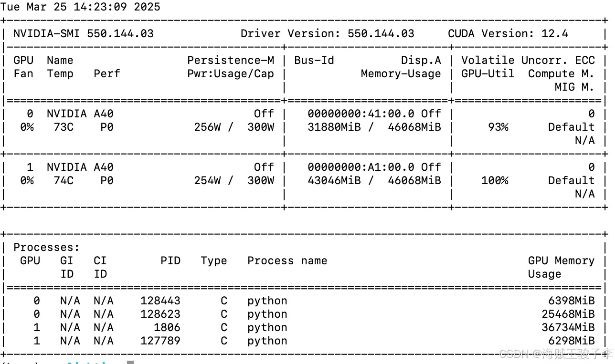Click the Compute M. column header
The width and height of the screenshot is (615, 364).
click(562, 74)
